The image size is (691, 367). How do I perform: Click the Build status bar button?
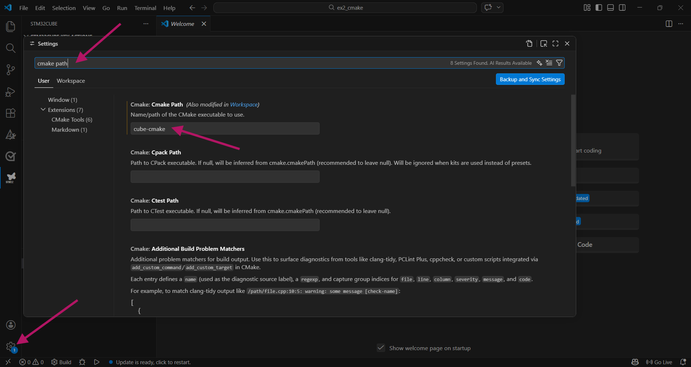click(61, 362)
